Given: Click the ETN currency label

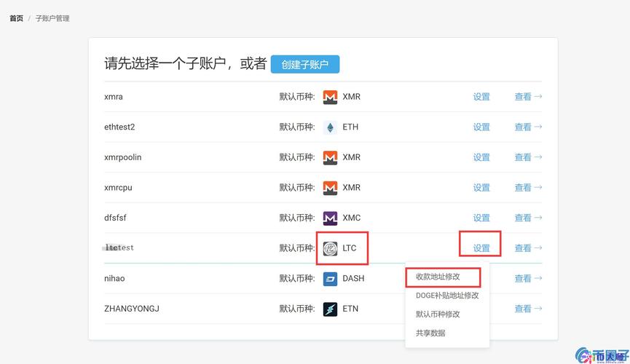Looking at the screenshot, I should pos(350,309).
